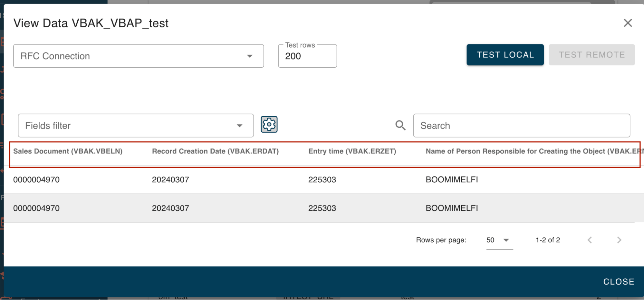
Task: Click the CLOSE button
Action: pyautogui.click(x=618, y=281)
